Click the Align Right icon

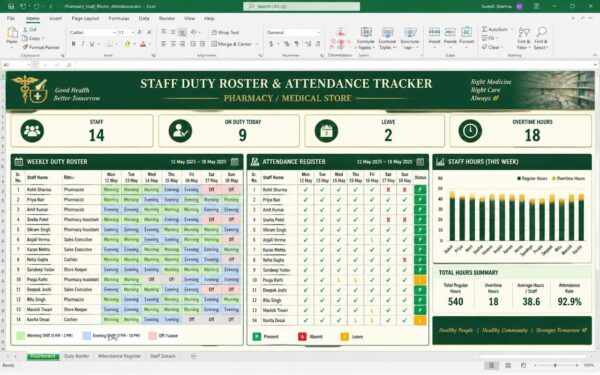pyautogui.click(x=183, y=44)
